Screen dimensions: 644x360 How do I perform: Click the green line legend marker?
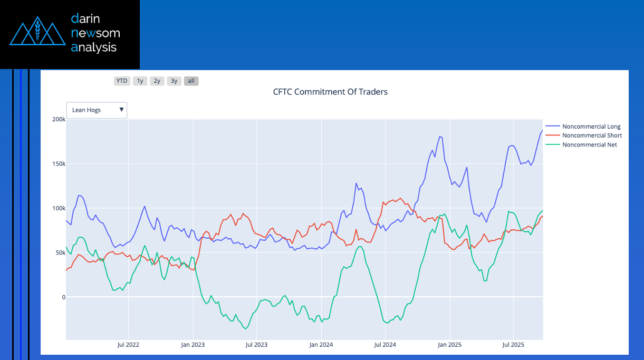pyautogui.click(x=553, y=144)
